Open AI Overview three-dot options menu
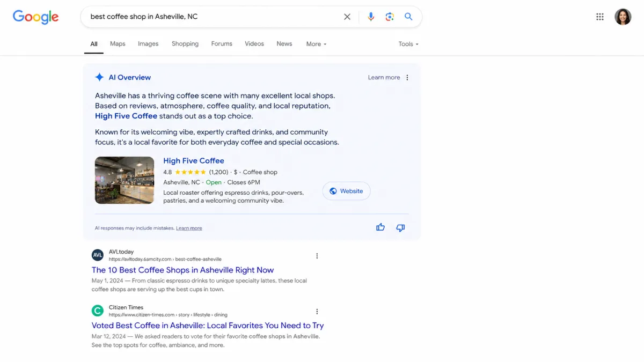644x362 pixels. [x=407, y=77]
